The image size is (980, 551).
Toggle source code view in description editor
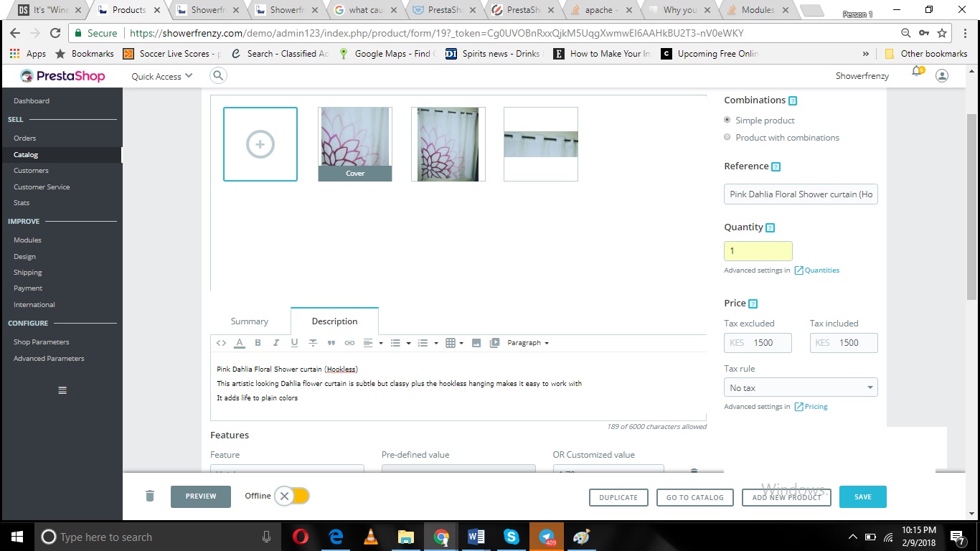[x=221, y=343]
